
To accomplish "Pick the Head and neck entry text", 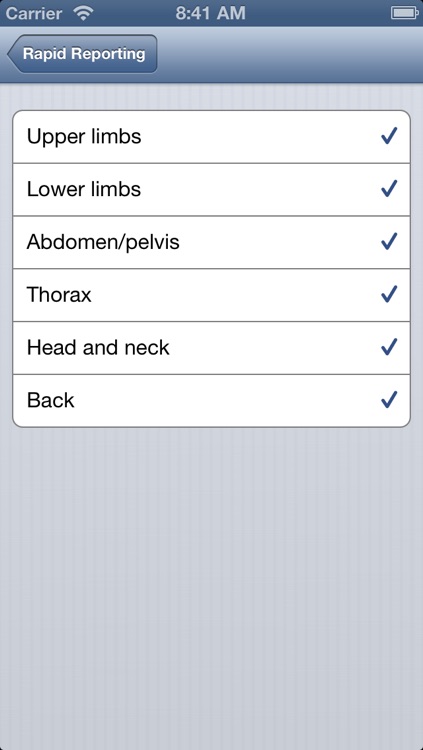I will coord(98,348).
